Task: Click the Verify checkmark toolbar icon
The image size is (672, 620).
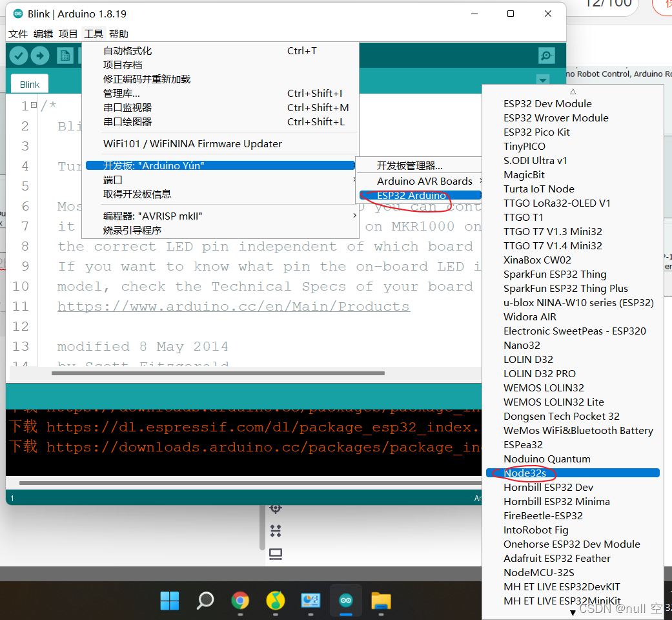Action: click(19, 56)
